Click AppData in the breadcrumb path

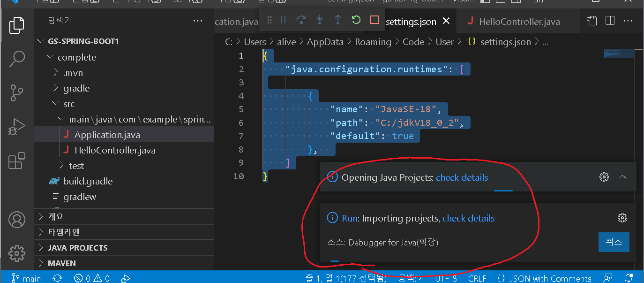pos(325,42)
